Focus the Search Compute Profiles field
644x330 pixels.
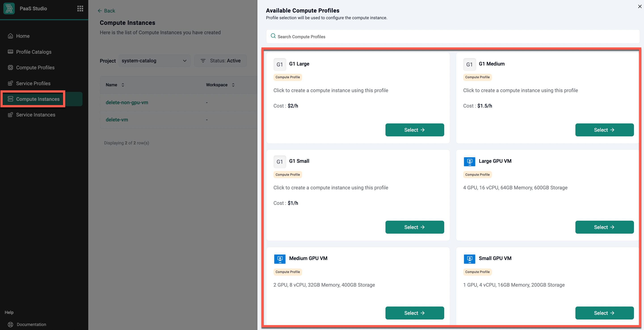(453, 36)
